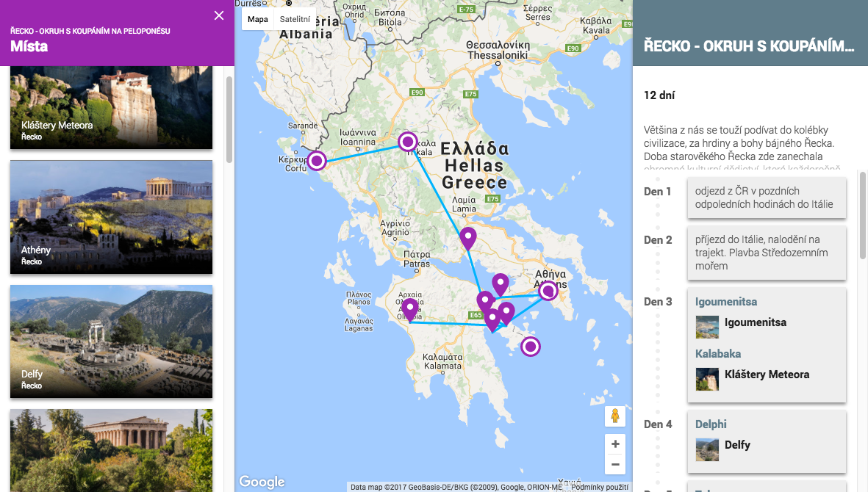Image resolution: width=868 pixels, height=492 pixels.
Task: Click the circular map marker at Corfu/Igoumenitsa
Action: click(x=318, y=161)
